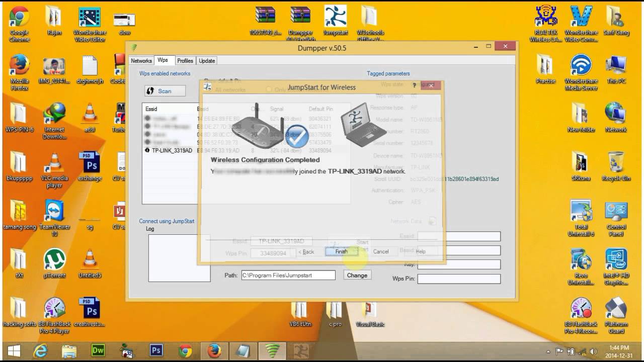The width and height of the screenshot is (644, 362).
Task: Click the Back button in JumpStart
Action: [x=306, y=251]
